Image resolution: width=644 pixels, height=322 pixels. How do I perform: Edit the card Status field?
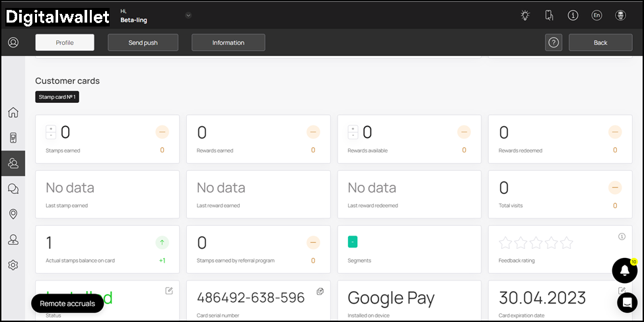[169, 291]
